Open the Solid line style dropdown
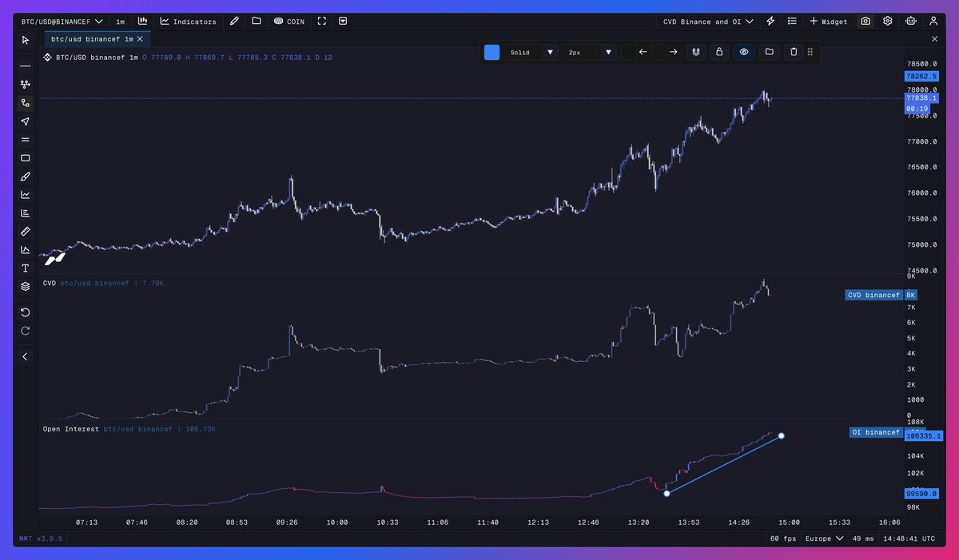Image resolution: width=959 pixels, height=560 pixels. [532, 52]
